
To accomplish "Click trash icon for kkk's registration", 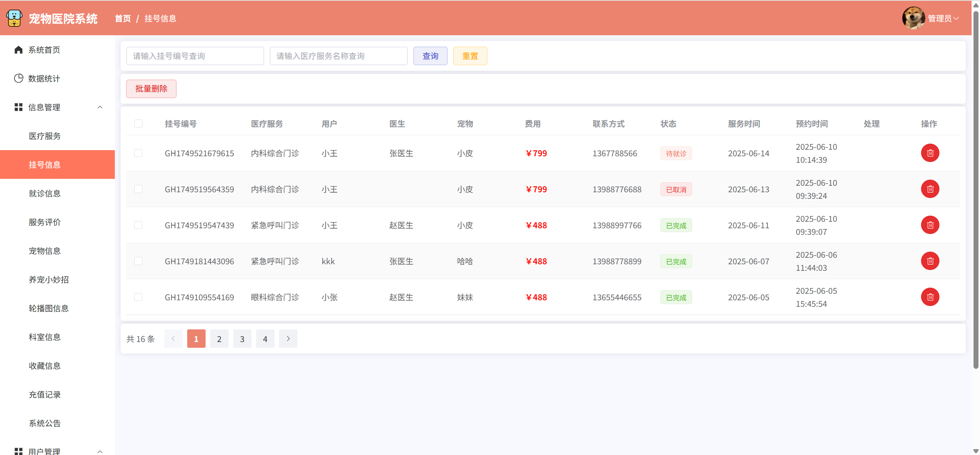I will (930, 261).
